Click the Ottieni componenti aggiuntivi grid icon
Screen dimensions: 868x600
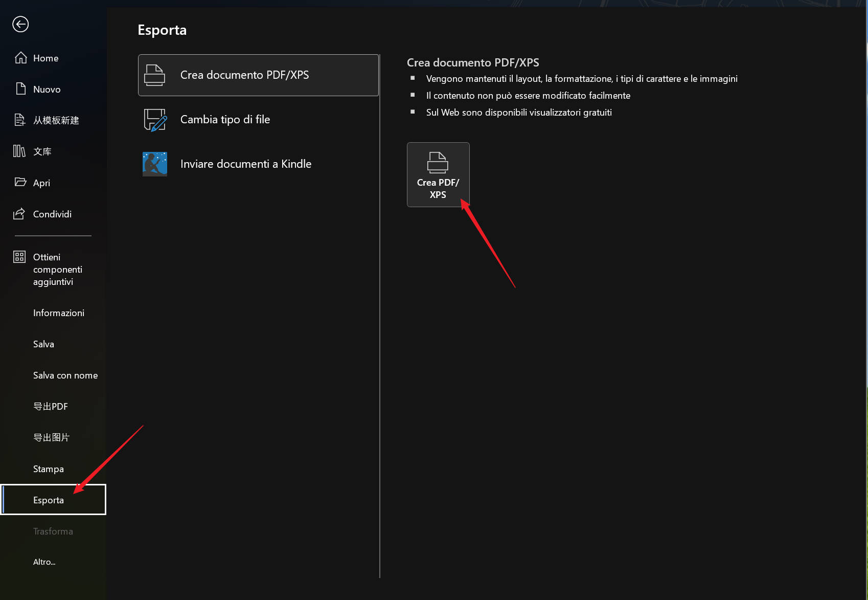(19, 257)
